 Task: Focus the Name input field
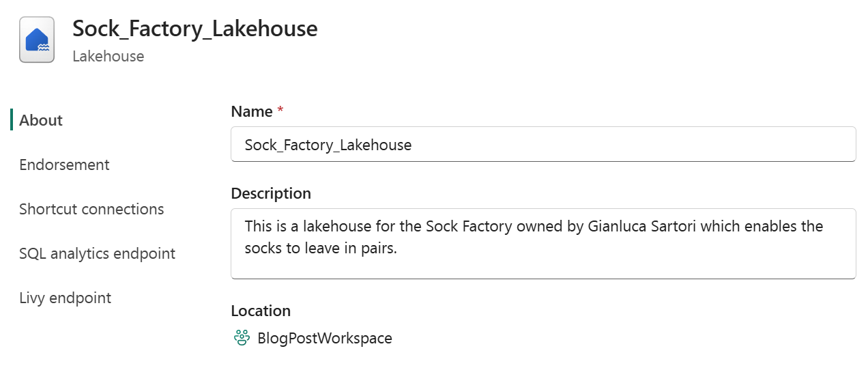coord(543,144)
